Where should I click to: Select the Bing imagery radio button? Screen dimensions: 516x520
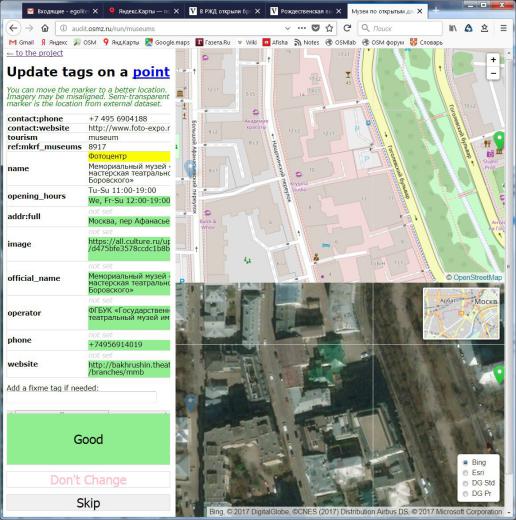(466, 462)
